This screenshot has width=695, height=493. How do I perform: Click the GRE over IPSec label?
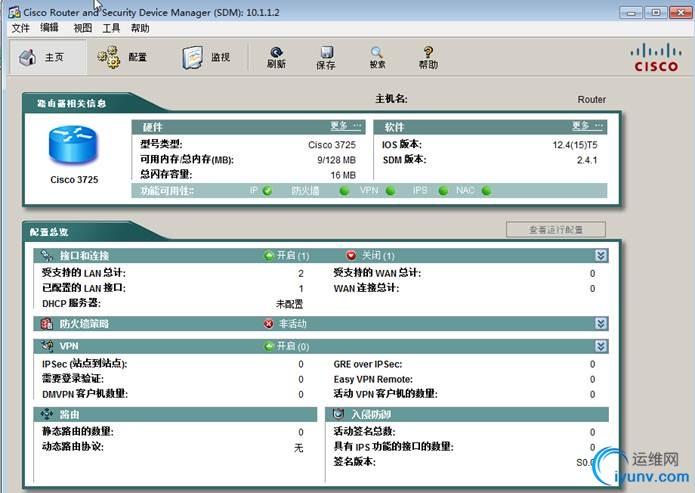click(368, 364)
